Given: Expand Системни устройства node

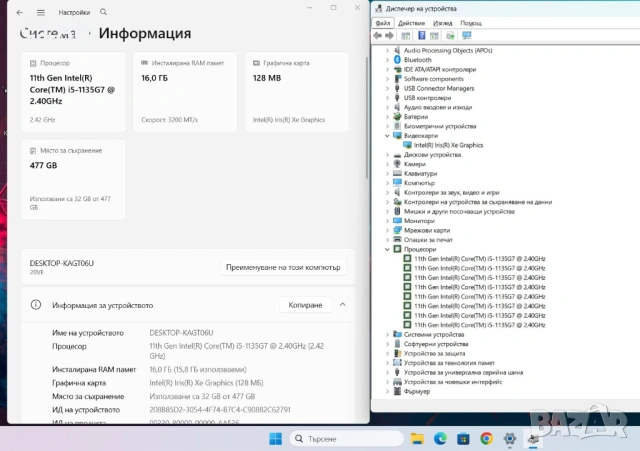Looking at the screenshot, I should (x=387, y=334).
